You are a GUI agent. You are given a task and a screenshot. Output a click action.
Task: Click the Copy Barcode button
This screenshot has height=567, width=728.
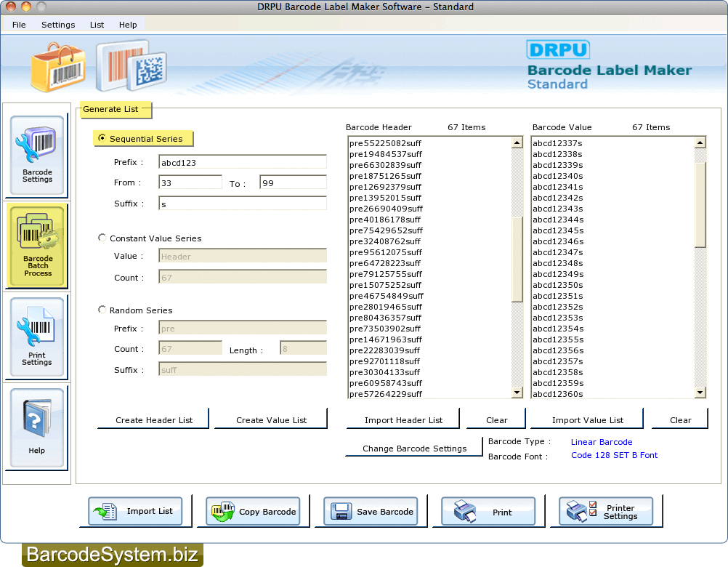tap(253, 511)
